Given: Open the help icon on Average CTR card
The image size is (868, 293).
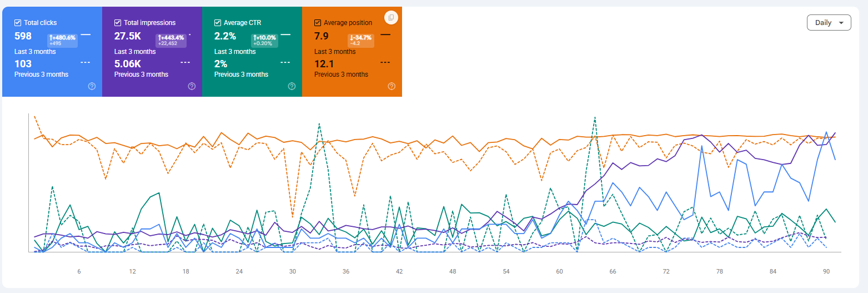Looking at the screenshot, I should [x=292, y=86].
